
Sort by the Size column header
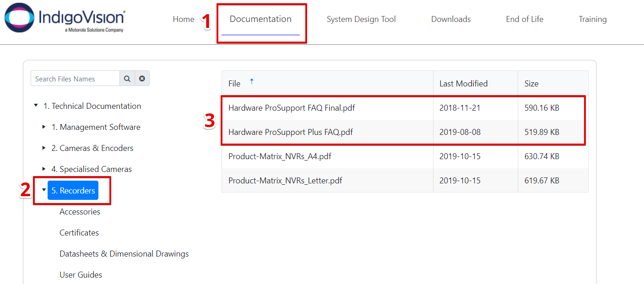(x=531, y=84)
